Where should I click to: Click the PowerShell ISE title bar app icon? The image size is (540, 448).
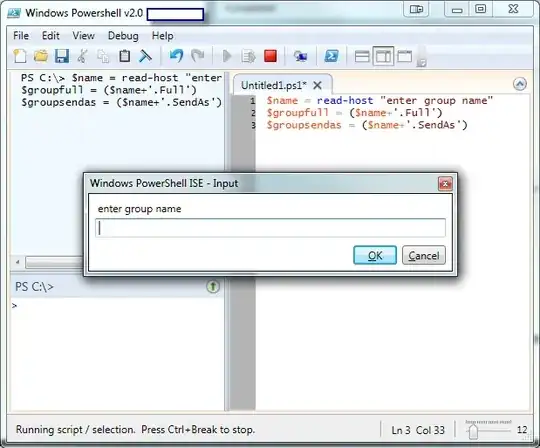(x=14, y=13)
